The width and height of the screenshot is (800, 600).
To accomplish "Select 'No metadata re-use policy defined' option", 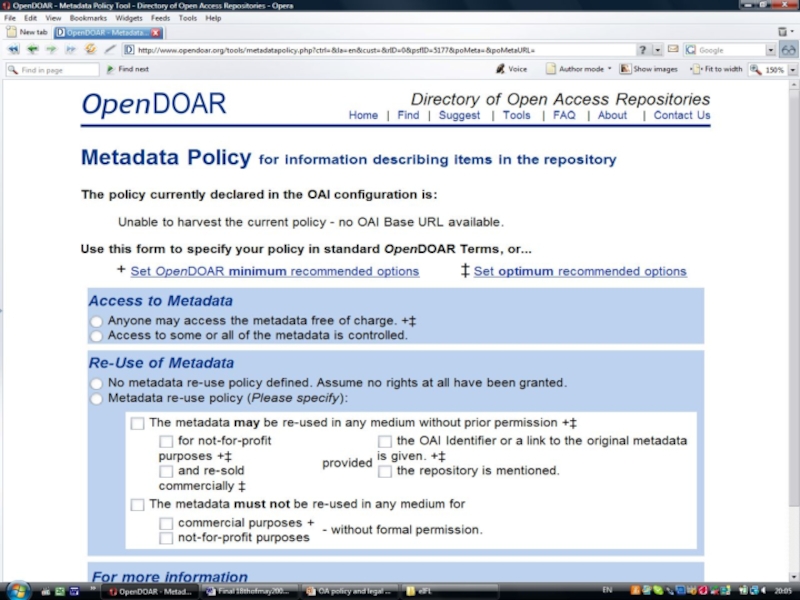I will point(96,383).
